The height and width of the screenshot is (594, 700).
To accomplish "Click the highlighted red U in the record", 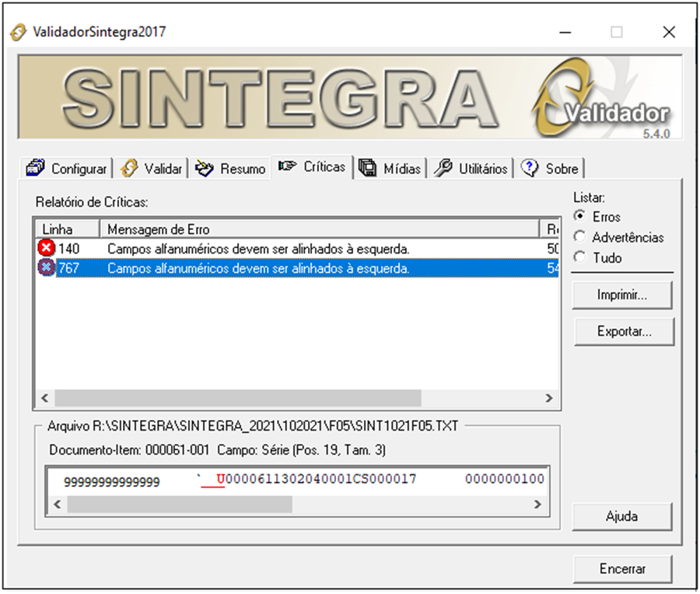I will pos(221,479).
